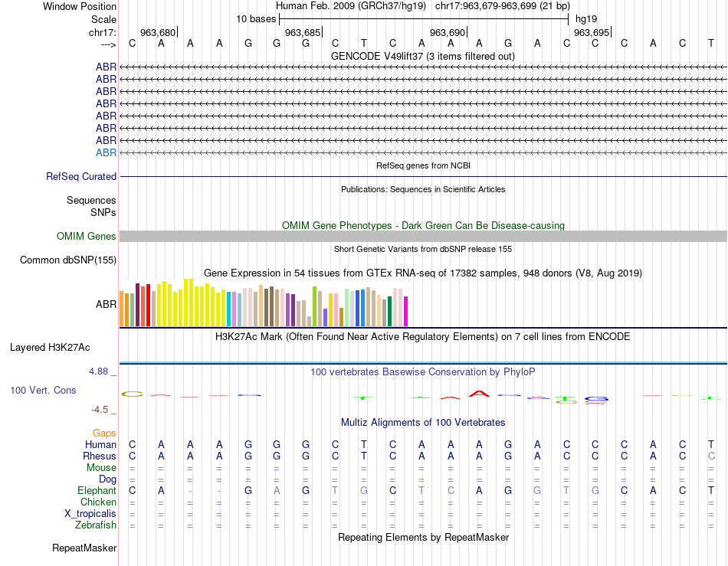Viewport: 728px width, 566px height.
Task: Select the OMIM Genes track label
Action: [x=87, y=236]
